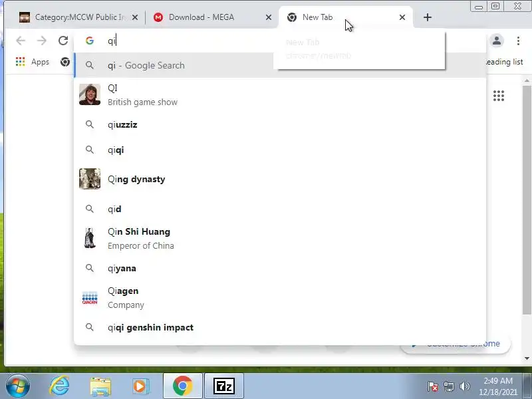Click the browser Forward arrow

42,41
